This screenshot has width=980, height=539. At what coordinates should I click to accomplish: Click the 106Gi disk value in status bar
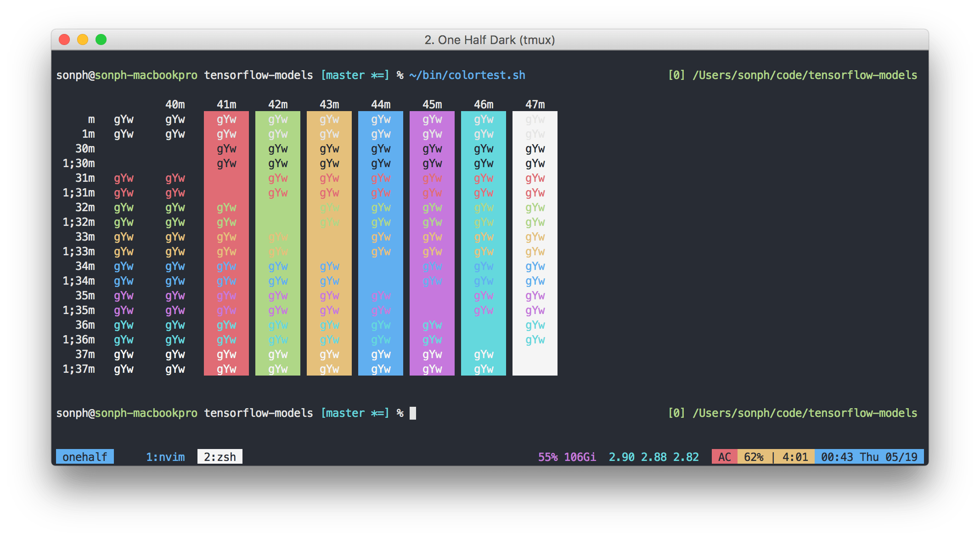coord(580,457)
